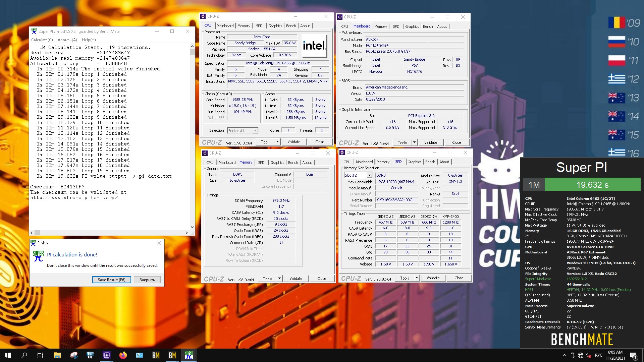Click Save Result (F6) button
This screenshot has height=362, width=644.
[112, 280]
